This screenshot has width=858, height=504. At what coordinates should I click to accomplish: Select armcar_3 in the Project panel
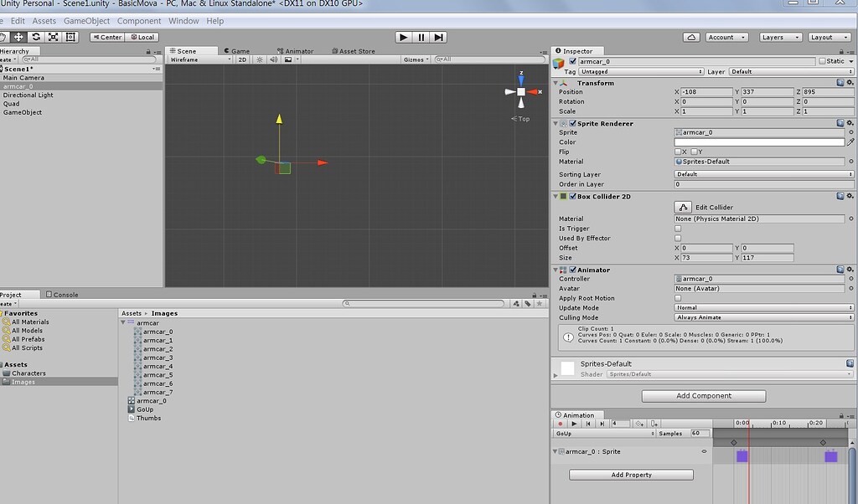156,358
